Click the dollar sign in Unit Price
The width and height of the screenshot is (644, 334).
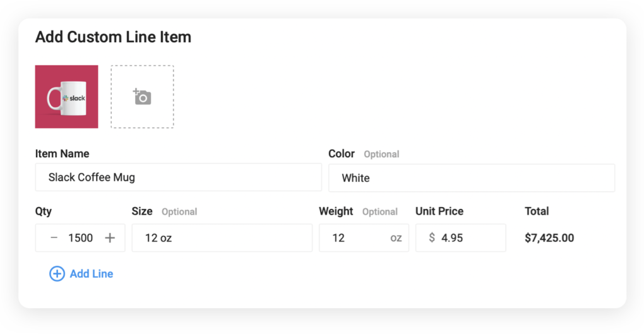431,238
